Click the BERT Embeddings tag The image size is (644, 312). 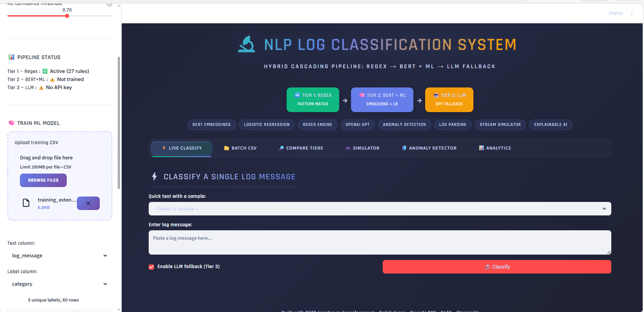tap(211, 125)
